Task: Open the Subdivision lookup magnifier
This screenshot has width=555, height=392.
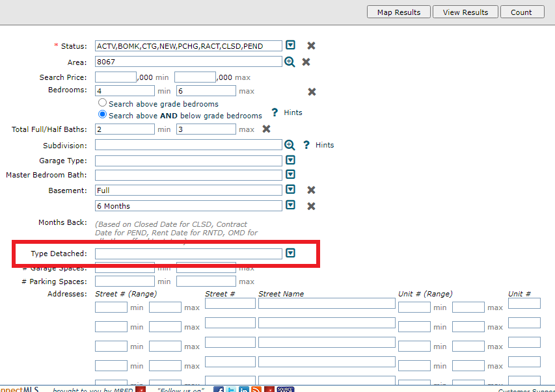Action: (x=290, y=145)
